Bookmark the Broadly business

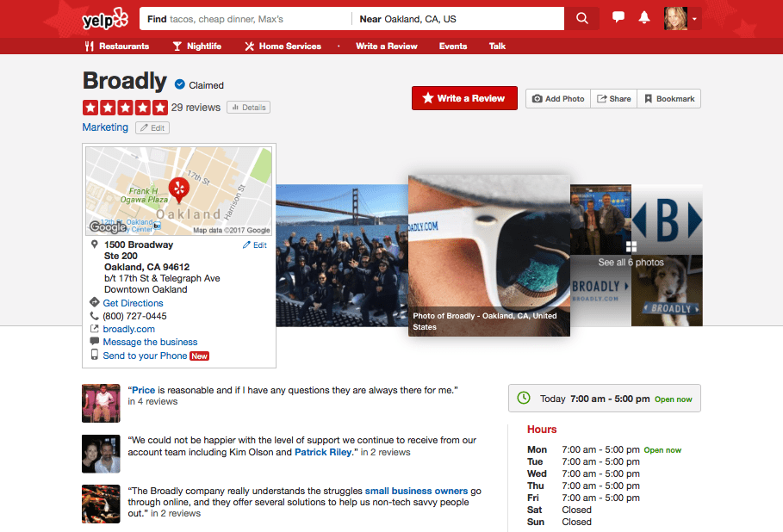[x=669, y=99]
